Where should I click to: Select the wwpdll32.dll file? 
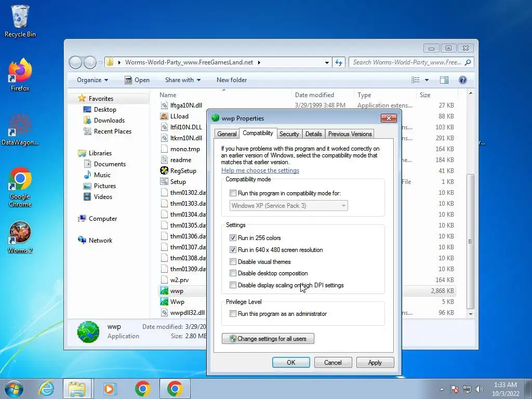coord(187,312)
